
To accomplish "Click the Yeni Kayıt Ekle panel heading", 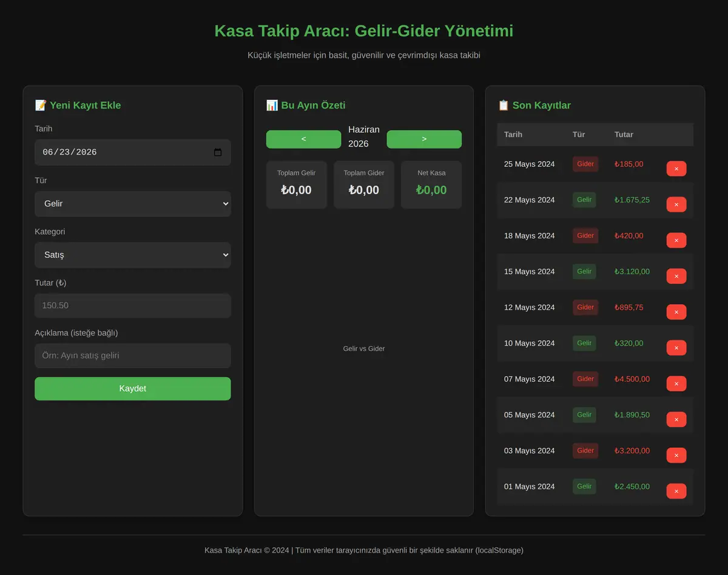I will 78,105.
